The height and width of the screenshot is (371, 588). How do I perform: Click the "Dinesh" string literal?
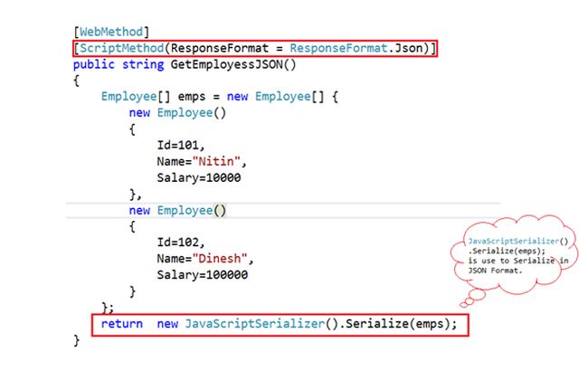coord(220,259)
